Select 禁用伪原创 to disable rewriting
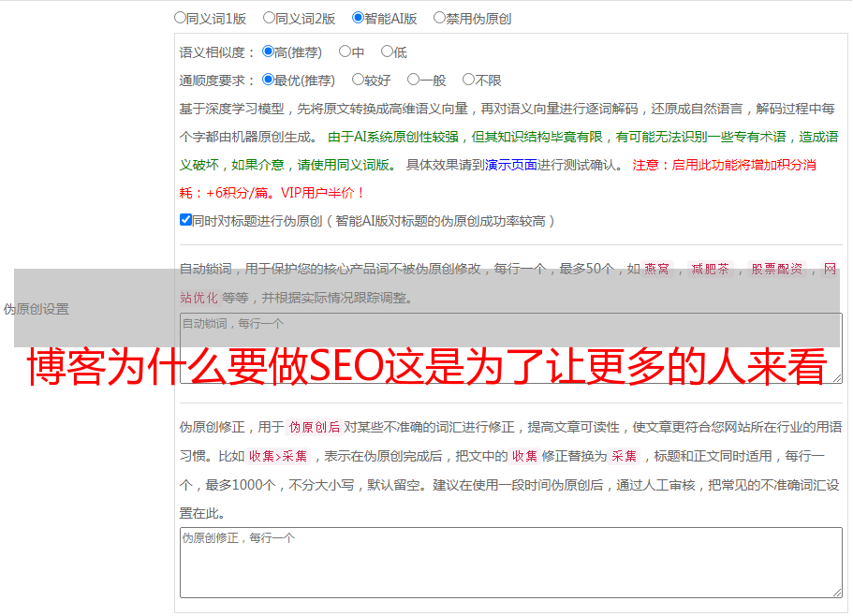The width and height of the screenshot is (853, 616). point(440,18)
